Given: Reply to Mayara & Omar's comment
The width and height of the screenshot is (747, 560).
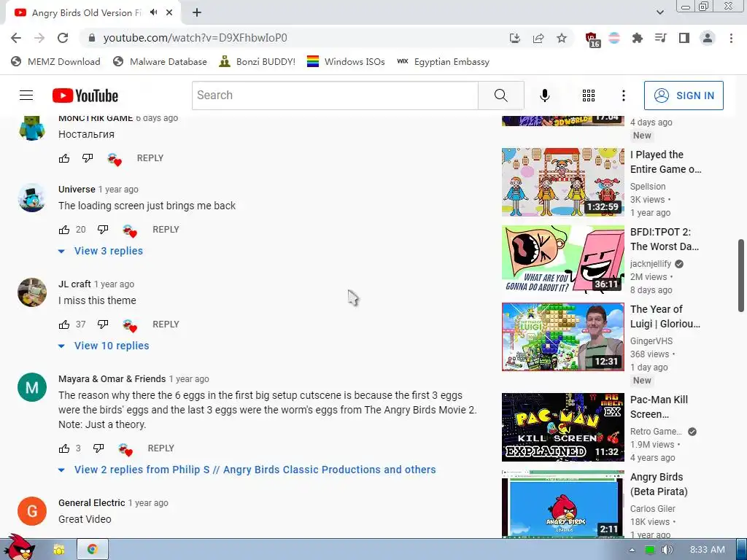Looking at the screenshot, I should pyautogui.click(x=161, y=448).
